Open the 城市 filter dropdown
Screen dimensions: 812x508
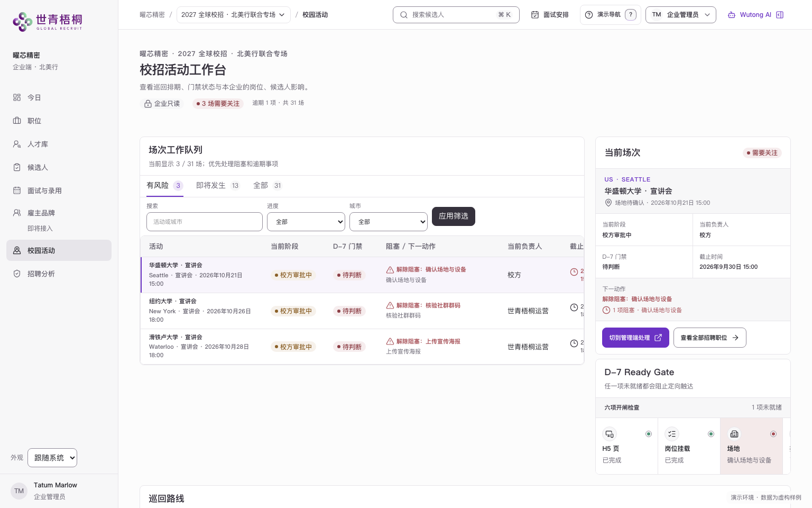[x=389, y=222]
